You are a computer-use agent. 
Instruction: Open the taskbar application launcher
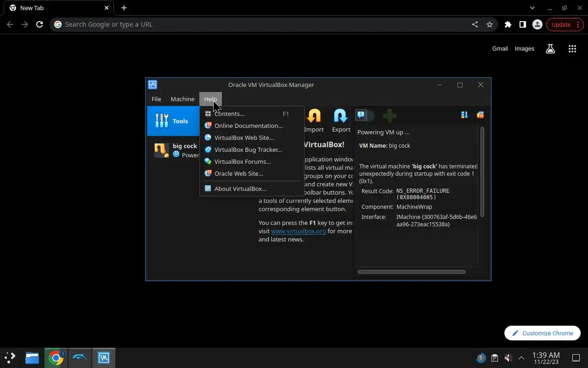click(x=10, y=357)
